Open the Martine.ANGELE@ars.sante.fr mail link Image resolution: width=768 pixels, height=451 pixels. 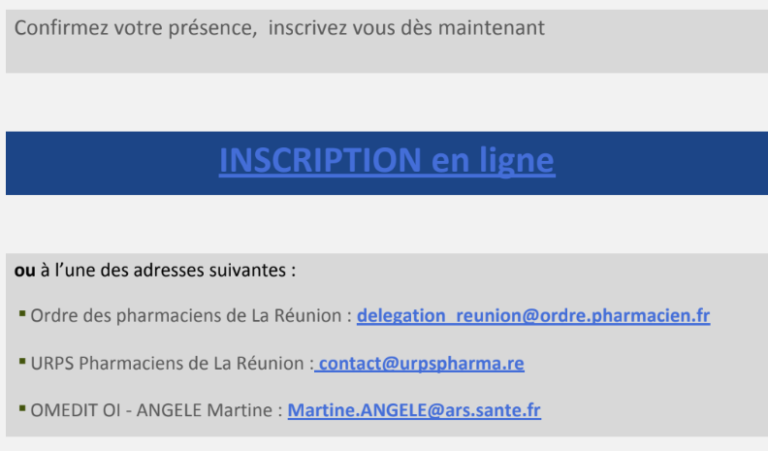point(414,410)
